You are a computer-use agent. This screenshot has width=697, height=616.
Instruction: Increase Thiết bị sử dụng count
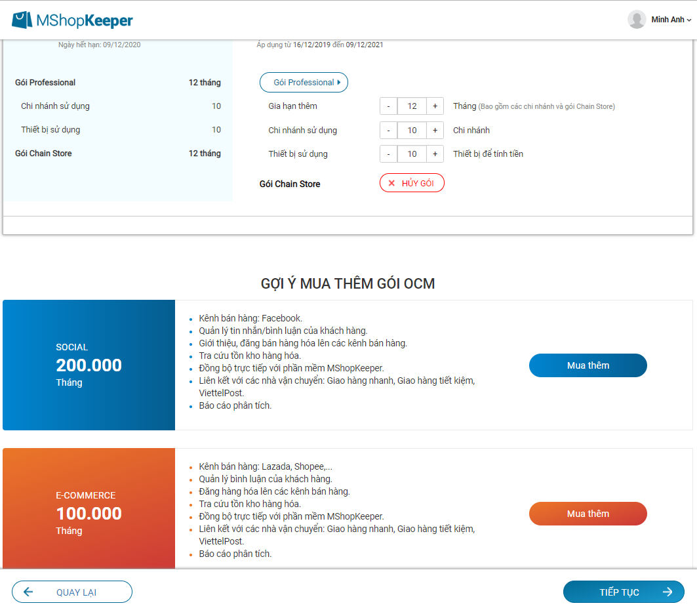[x=435, y=154]
